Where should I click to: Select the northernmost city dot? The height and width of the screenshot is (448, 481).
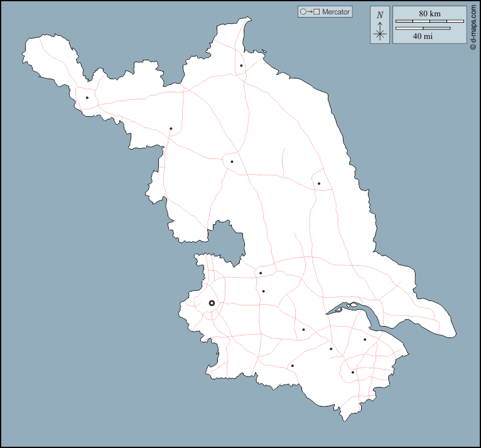241,65
